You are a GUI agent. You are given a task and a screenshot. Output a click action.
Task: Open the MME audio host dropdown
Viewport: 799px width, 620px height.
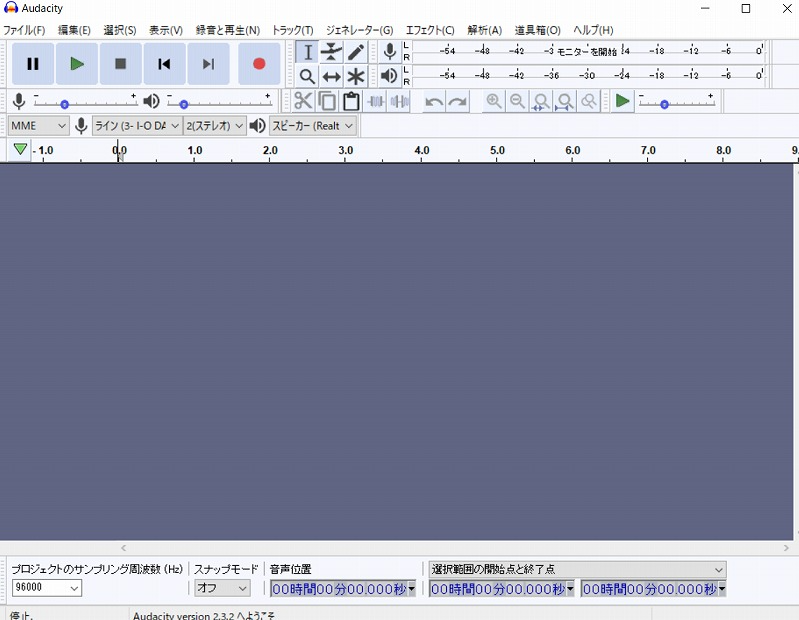point(38,125)
